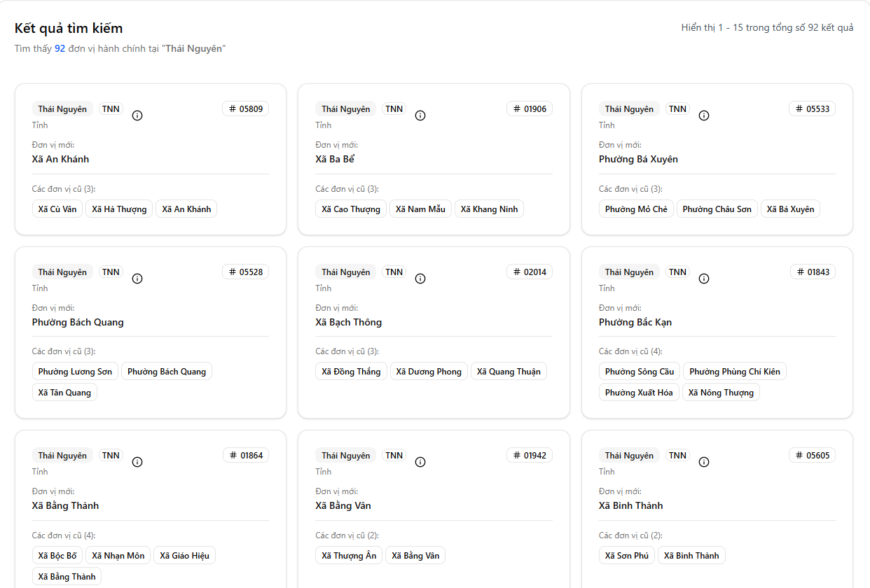
Task: Click info icon on Xã Bằng Thành card
Action: (x=137, y=462)
